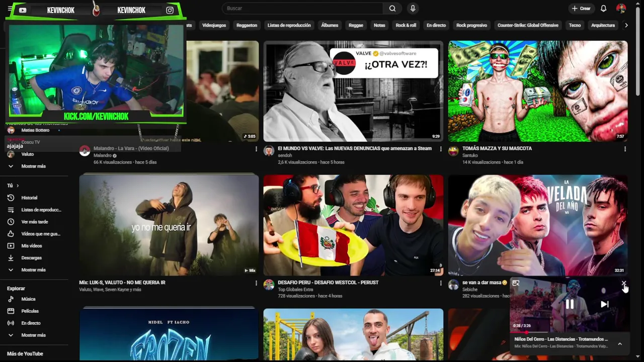Open Descargas in sidebar
Viewport: 644px width, 362px height.
click(34, 258)
